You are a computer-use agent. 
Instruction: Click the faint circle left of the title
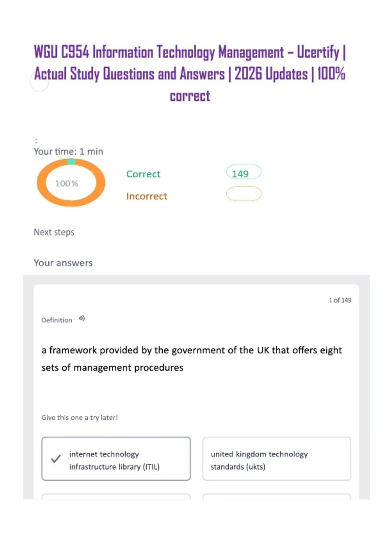pyautogui.click(x=40, y=82)
